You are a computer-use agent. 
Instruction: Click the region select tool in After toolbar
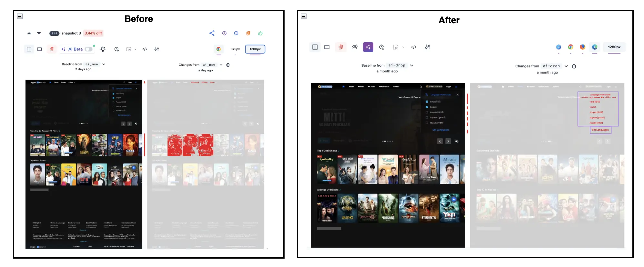tap(396, 47)
